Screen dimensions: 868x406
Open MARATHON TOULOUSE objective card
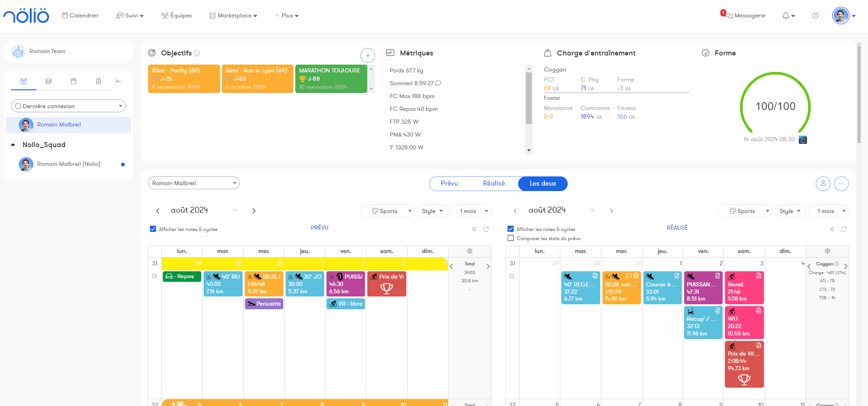(x=331, y=79)
